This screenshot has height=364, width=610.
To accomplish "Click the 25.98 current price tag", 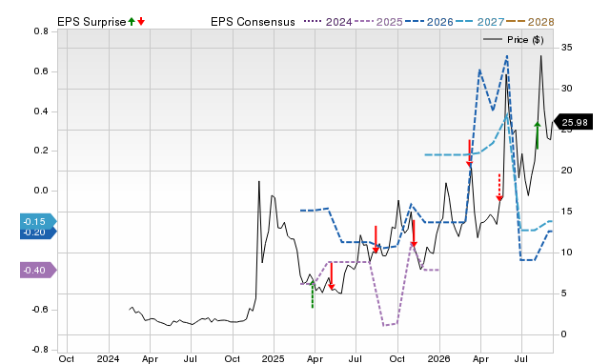I will tap(573, 122).
